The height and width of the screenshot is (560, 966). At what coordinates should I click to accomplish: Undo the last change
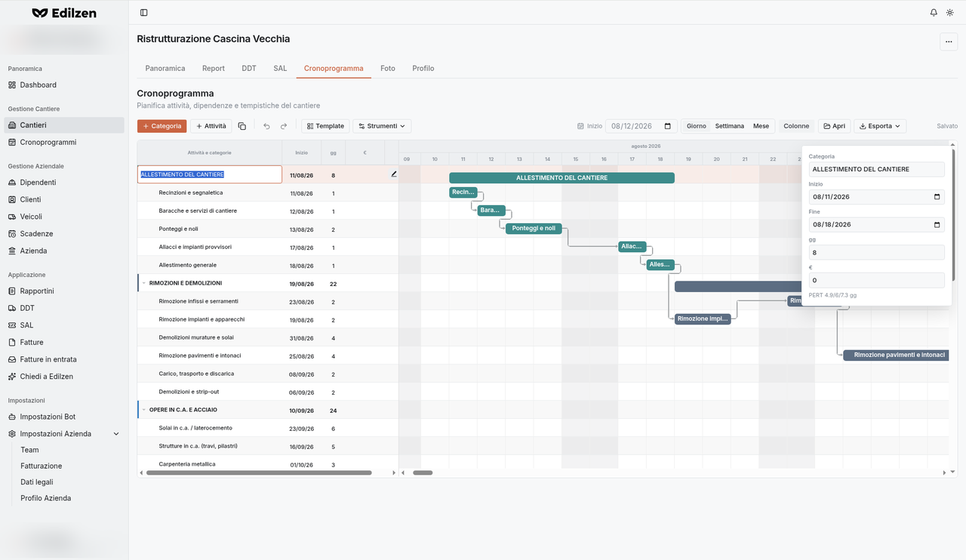[x=266, y=126]
